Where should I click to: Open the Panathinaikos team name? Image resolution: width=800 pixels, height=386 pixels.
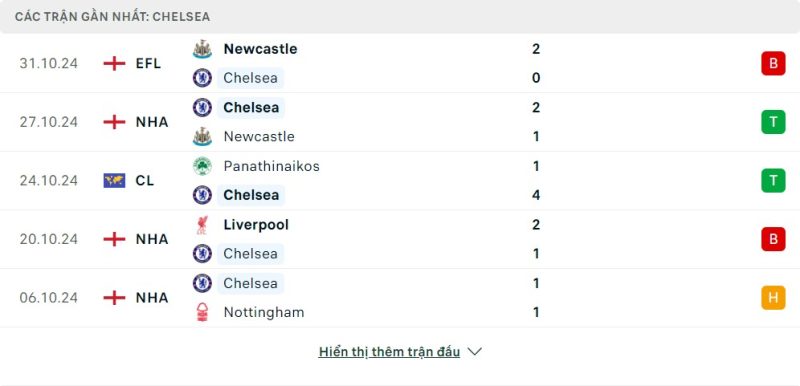271,166
